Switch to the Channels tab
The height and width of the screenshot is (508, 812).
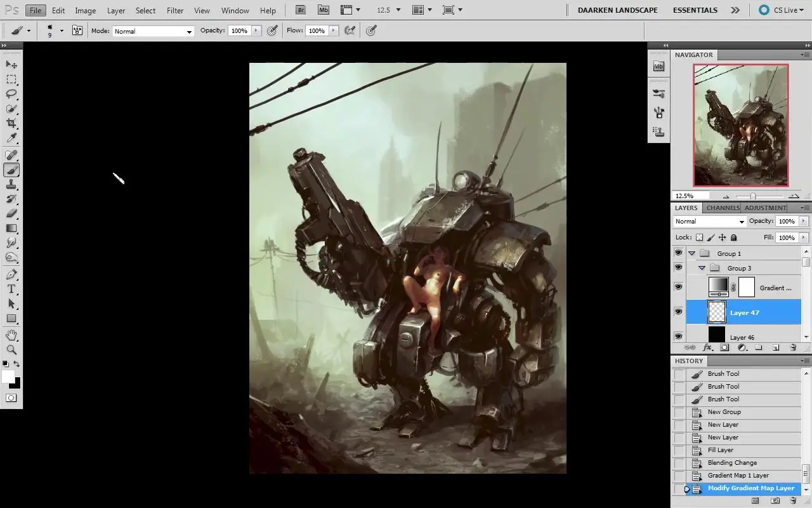pyautogui.click(x=723, y=208)
